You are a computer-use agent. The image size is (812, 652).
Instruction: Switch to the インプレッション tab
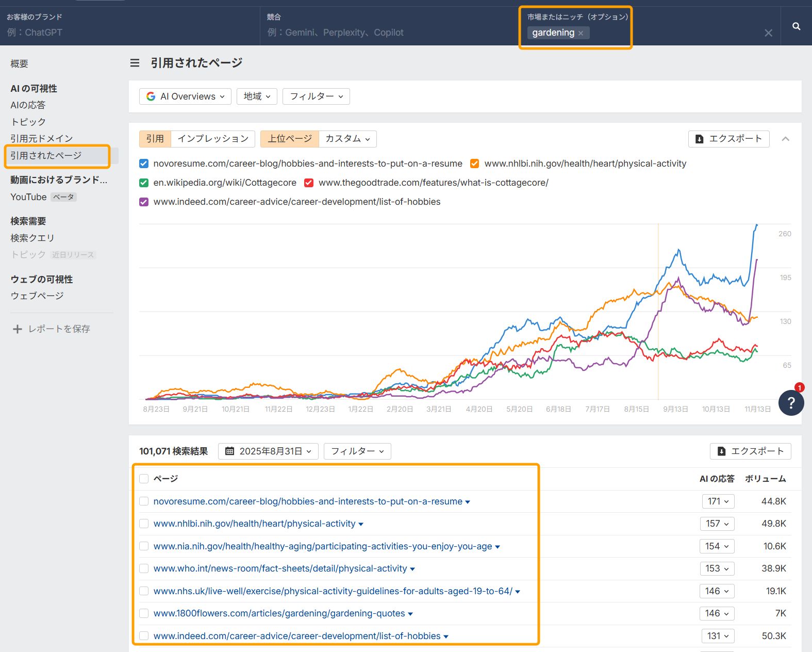(213, 139)
